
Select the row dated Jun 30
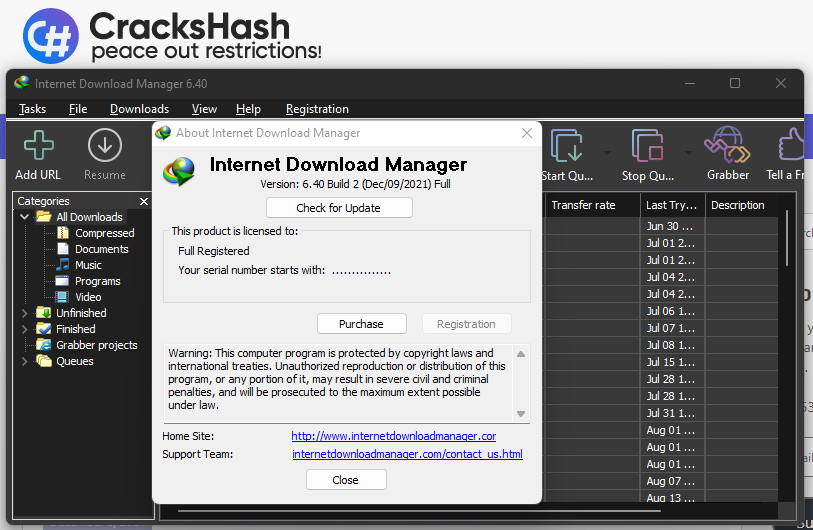point(661,226)
